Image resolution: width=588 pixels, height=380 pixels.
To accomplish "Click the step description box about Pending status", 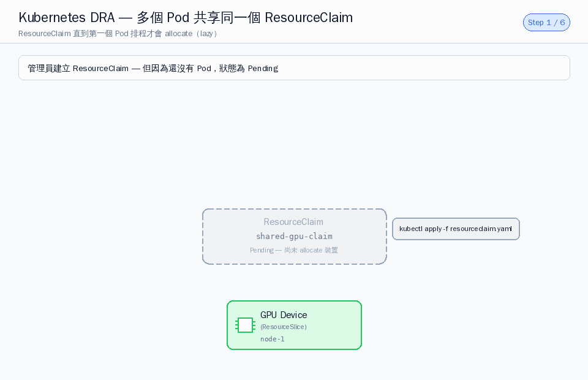I will point(295,68).
